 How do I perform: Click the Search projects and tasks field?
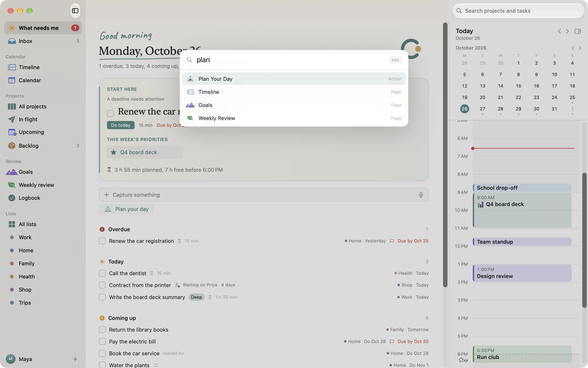coord(518,11)
